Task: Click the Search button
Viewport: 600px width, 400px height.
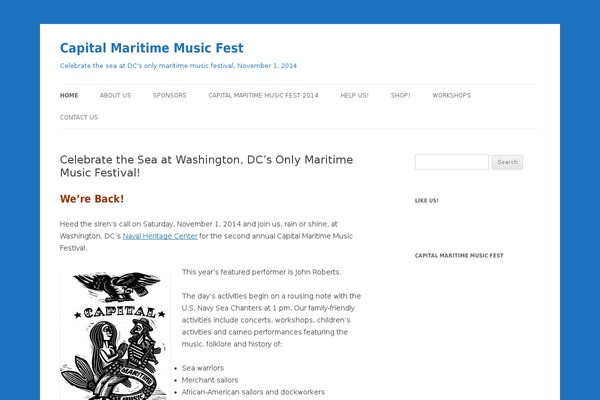Action: click(507, 162)
